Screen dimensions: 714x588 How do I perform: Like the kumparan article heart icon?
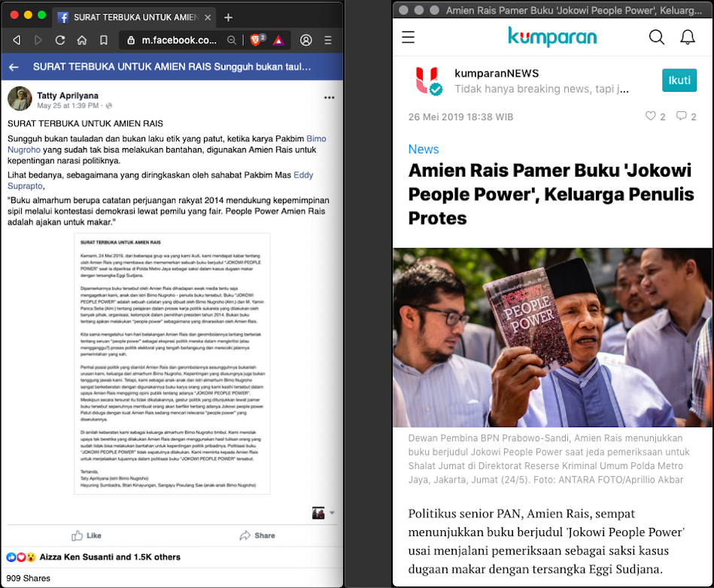click(x=651, y=117)
